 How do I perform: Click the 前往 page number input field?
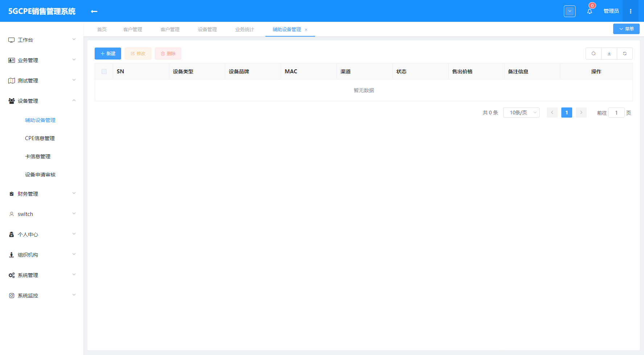click(x=616, y=113)
